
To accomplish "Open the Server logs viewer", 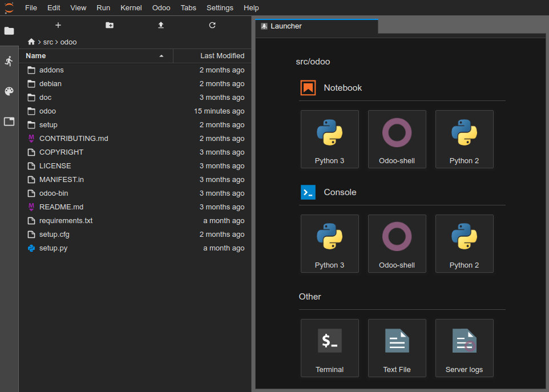I will [464, 348].
